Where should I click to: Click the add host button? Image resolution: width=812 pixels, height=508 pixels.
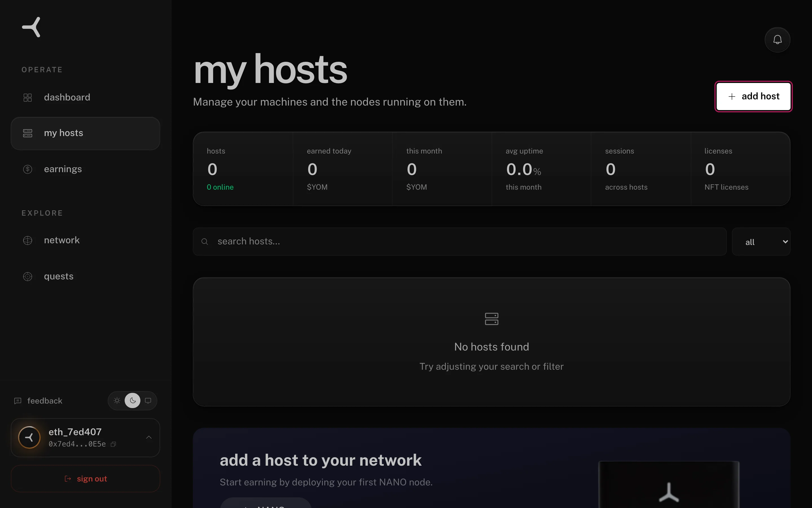tap(753, 97)
